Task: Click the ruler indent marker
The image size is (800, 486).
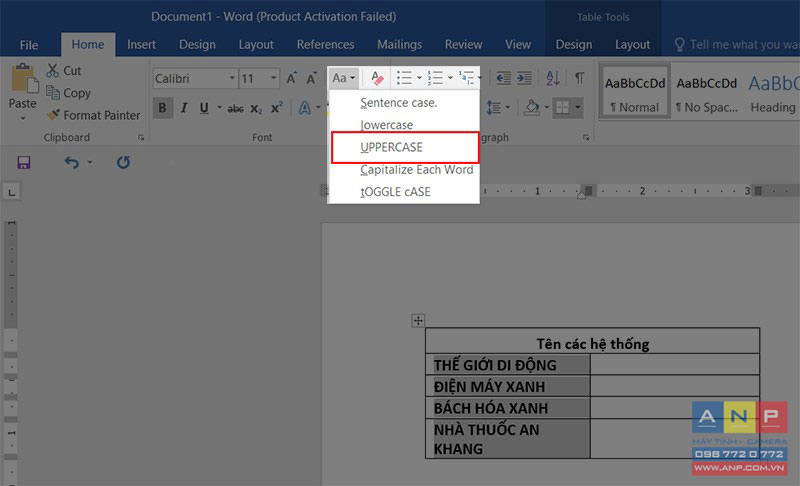Action: click(x=581, y=193)
